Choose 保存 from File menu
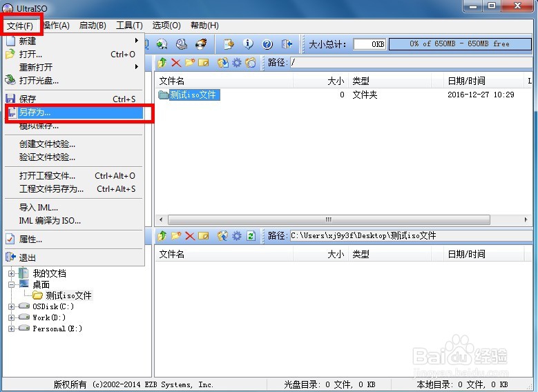This screenshot has height=392, width=538. point(74,99)
